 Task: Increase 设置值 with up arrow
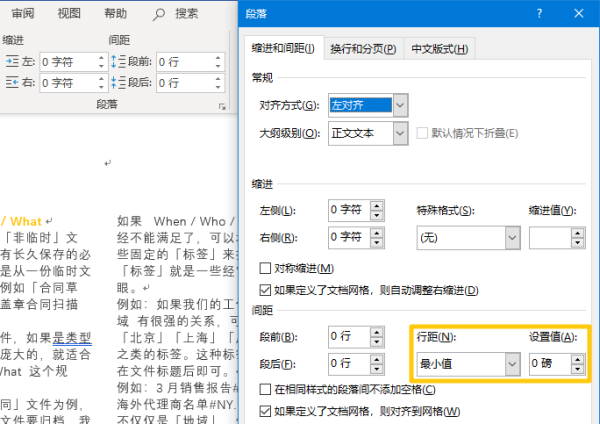tap(578, 359)
